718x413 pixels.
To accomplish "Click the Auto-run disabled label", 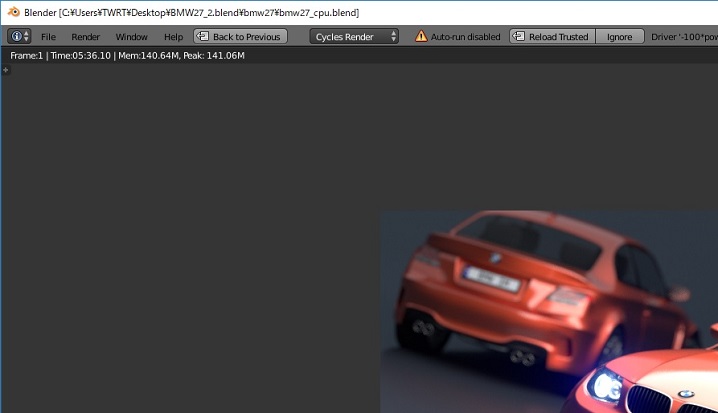I will tap(465, 37).
